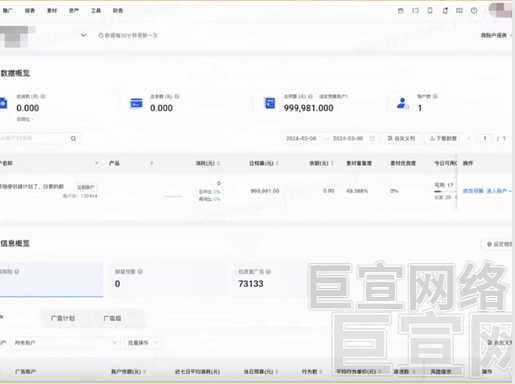Select the highlighted first info card
Screen dimensions: 515x384
click(x=51, y=279)
